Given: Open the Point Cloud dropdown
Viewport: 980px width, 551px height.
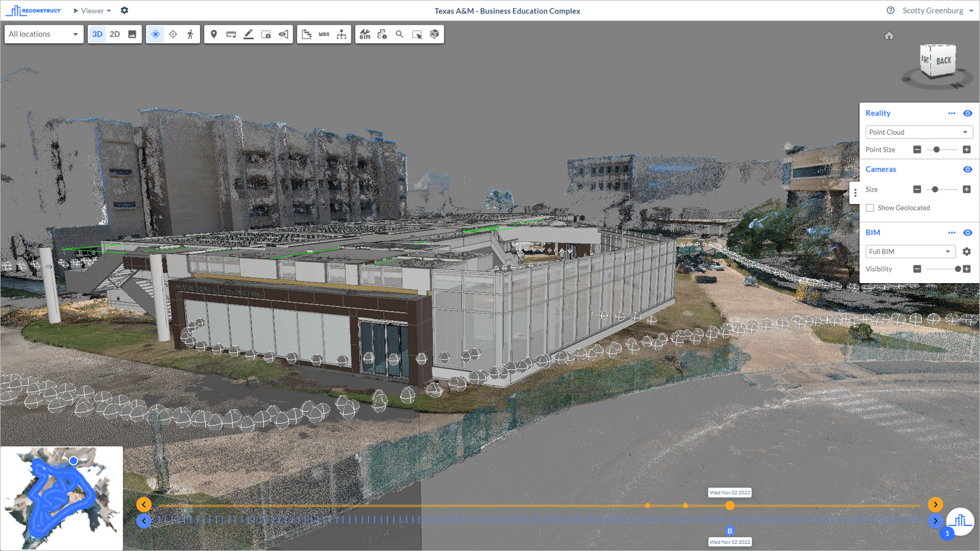Looking at the screenshot, I should pyautogui.click(x=919, y=131).
